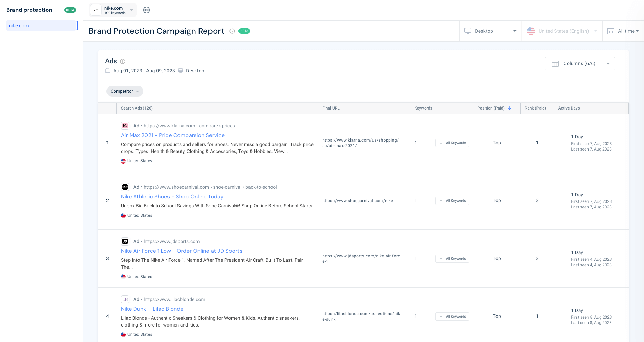The image size is (644, 342).
Task: Open the Nike Air Force 1 Low JD Sports link
Action: (182, 251)
